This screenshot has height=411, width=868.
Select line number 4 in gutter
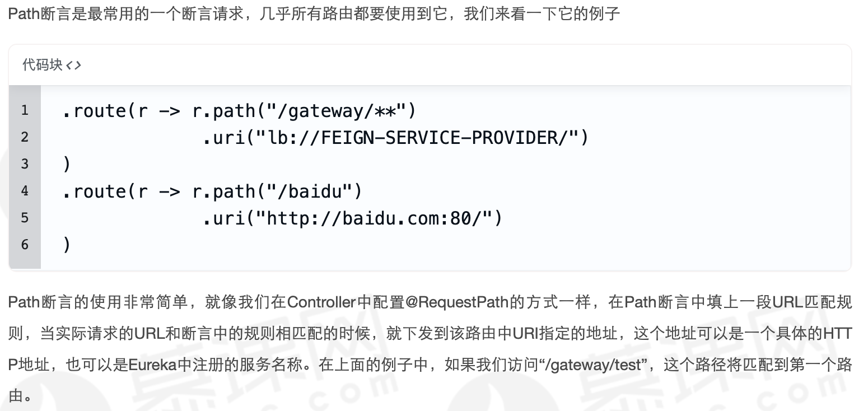pos(25,191)
